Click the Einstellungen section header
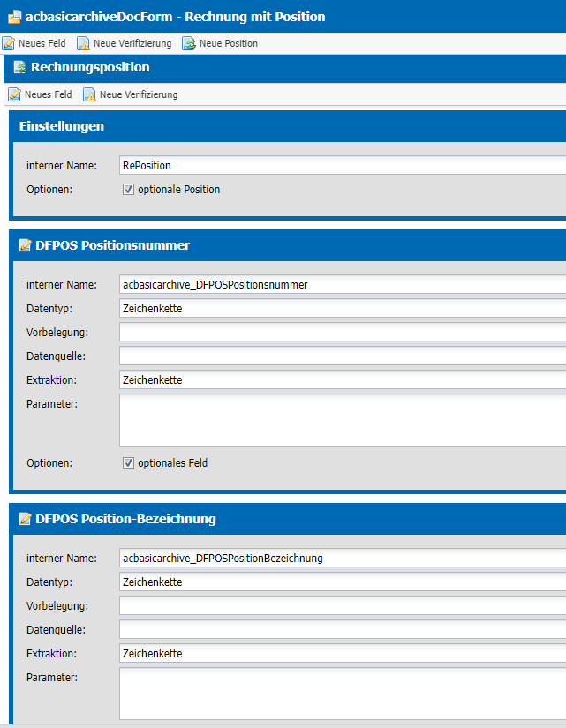 coord(62,126)
